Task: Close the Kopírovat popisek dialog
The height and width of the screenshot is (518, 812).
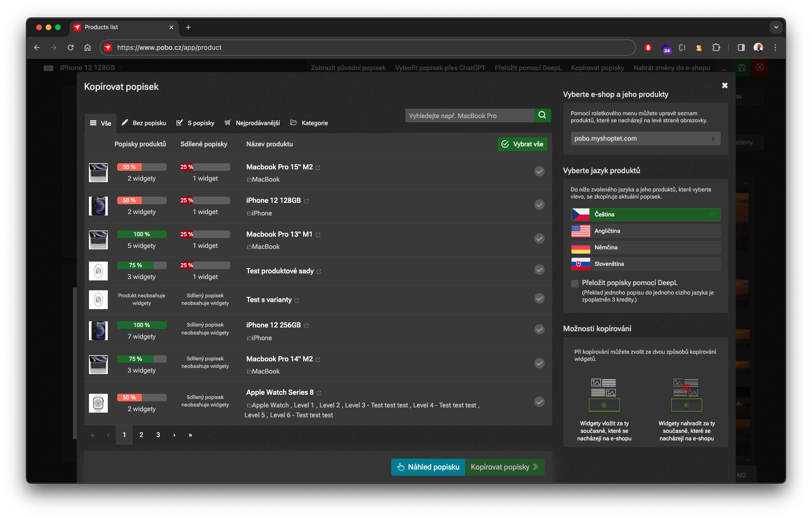Action: 725,86
